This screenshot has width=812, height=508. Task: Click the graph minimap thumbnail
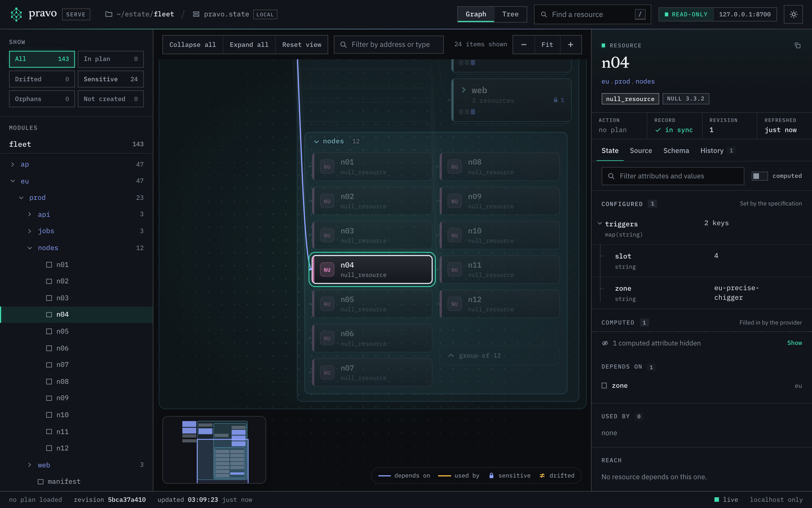[214, 450]
